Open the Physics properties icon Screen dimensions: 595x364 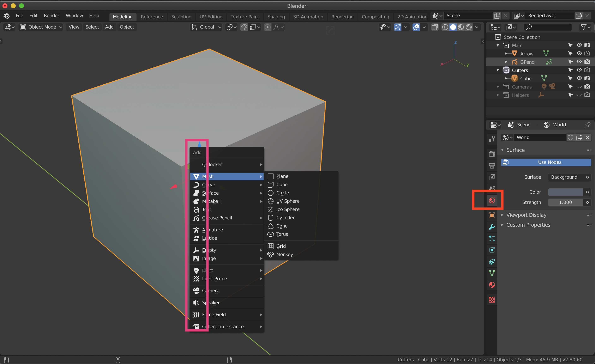tap(492, 250)
